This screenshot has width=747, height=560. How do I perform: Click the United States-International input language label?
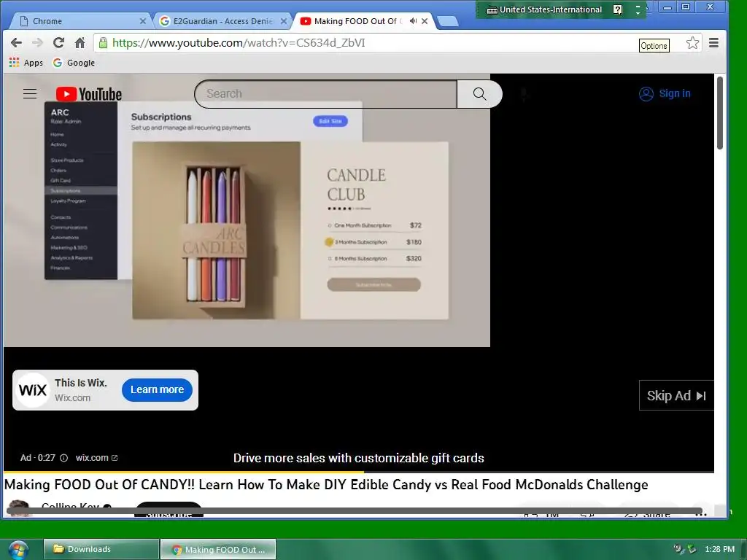click(x=551, y=9)
